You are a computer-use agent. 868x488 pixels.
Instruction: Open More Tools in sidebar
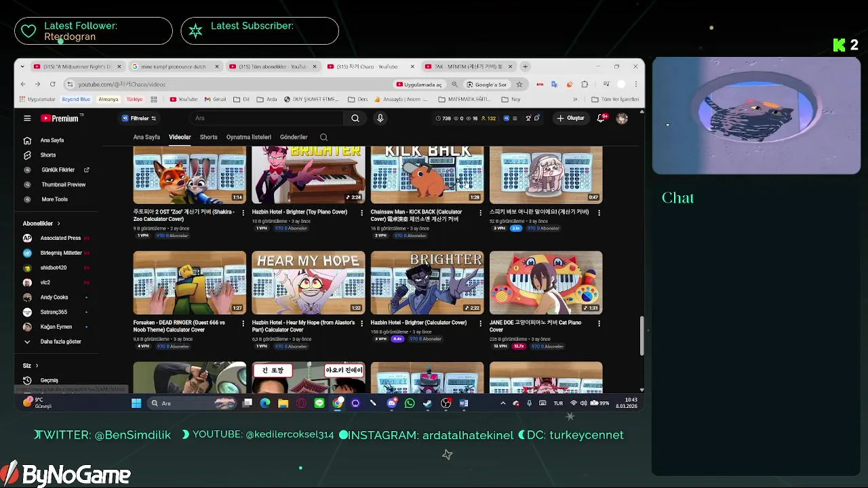[56, 199]
